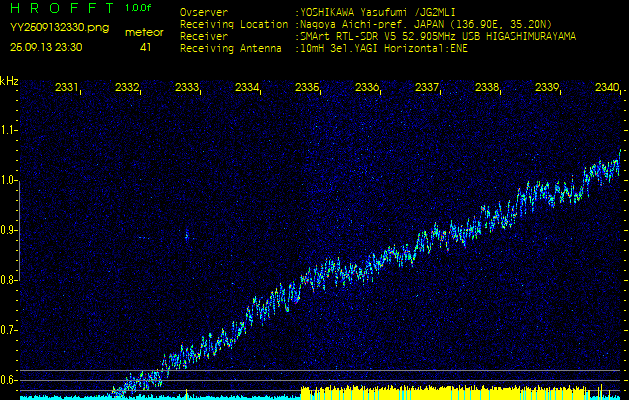The height and width of the screenshot is (400, 629).
Task: Click the meteor label
Action: click(145, 32)
